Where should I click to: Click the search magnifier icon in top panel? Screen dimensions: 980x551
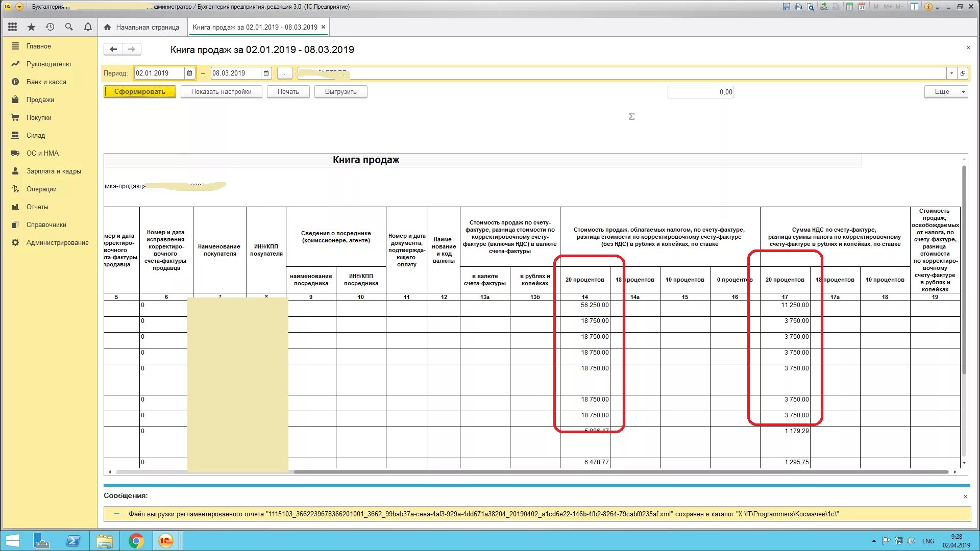(x=69, y=27)
